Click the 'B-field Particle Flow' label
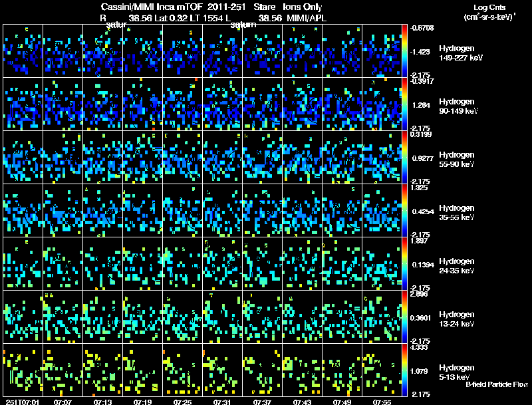Image resolution: width=532 pixels, height=405 pixels. (497, 384)
